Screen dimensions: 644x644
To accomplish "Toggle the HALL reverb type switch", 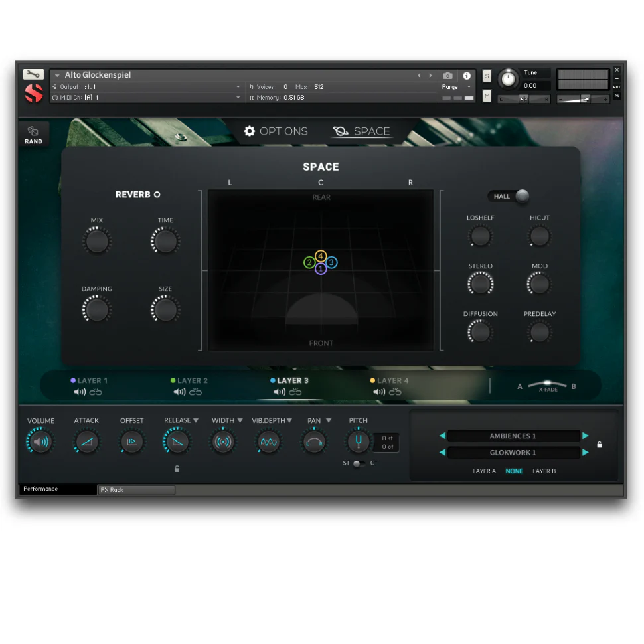I will [x=522, y=196].
